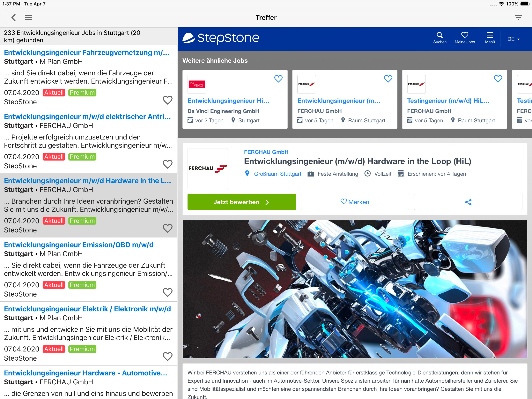
Task: Open Suchen search icon in StepStone header
Action: 440,38
